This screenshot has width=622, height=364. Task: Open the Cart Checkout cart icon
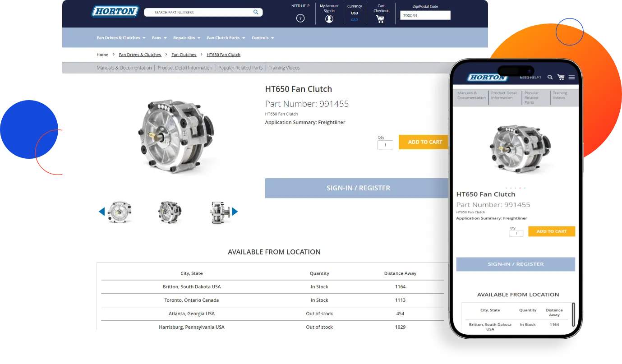380,19
